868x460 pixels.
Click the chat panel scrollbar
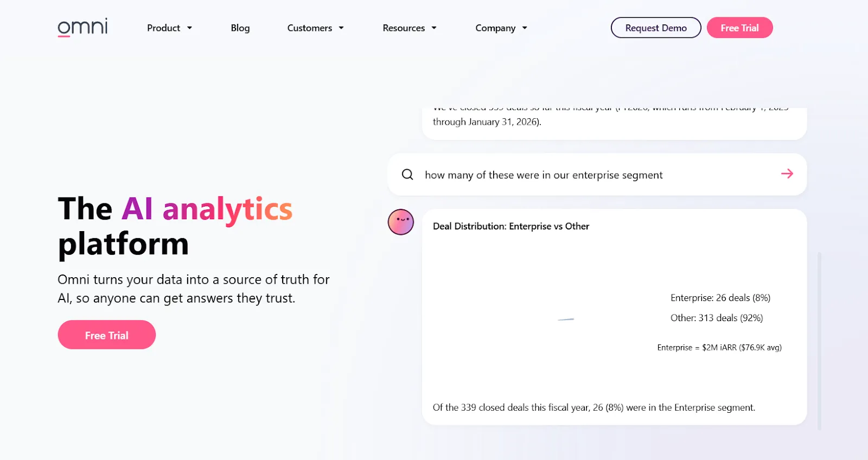pos(819,341)
